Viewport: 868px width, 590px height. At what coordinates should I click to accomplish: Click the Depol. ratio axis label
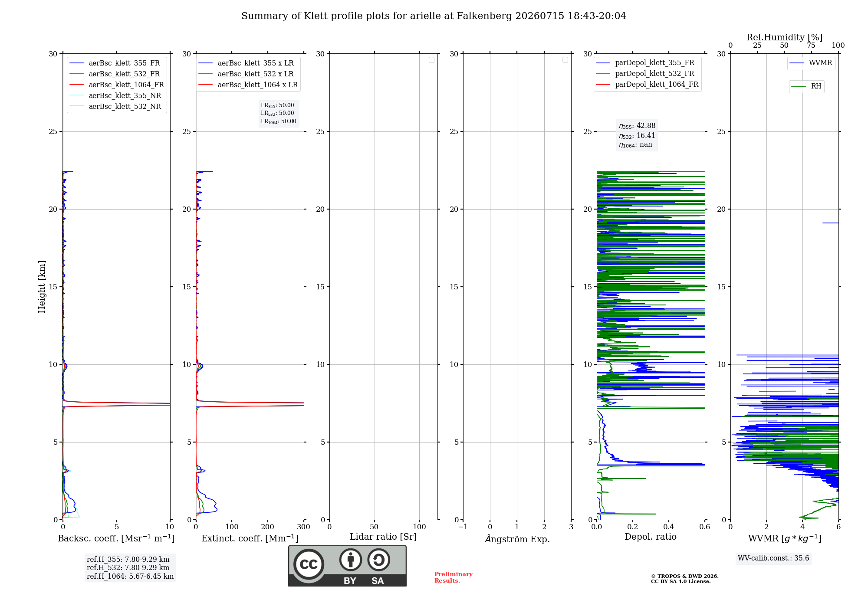(x=651, y=537)
